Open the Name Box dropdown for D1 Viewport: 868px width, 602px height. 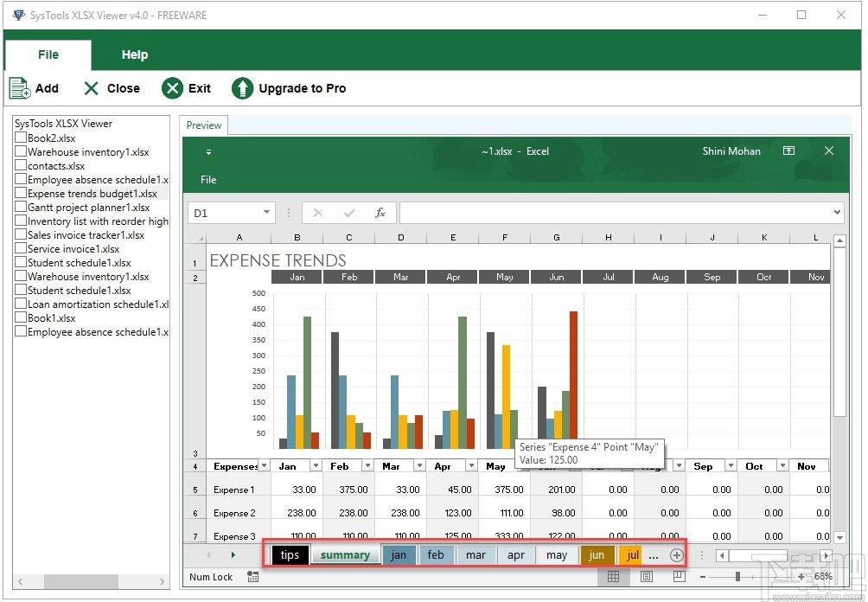click(x=266, y=213)
